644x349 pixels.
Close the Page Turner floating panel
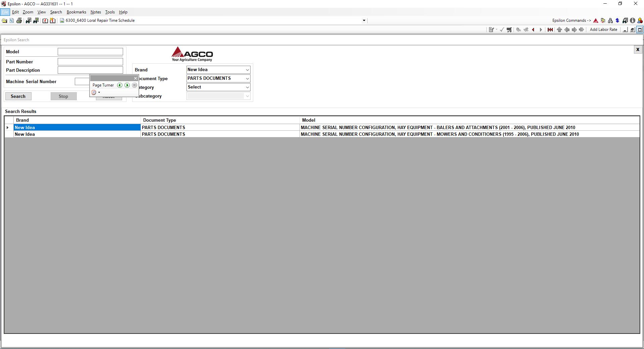(x=136, y=78)
